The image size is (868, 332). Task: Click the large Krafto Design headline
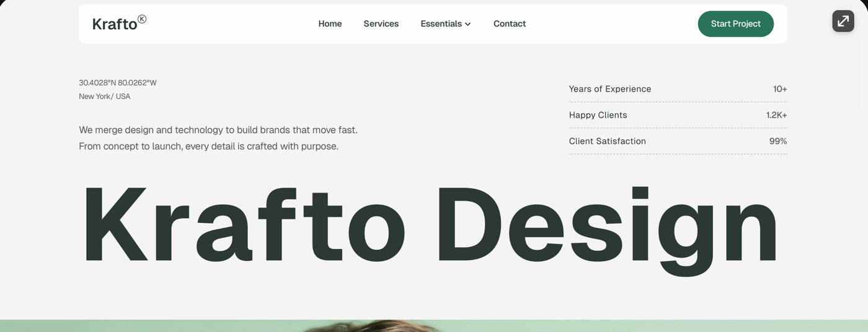point(430,227)
